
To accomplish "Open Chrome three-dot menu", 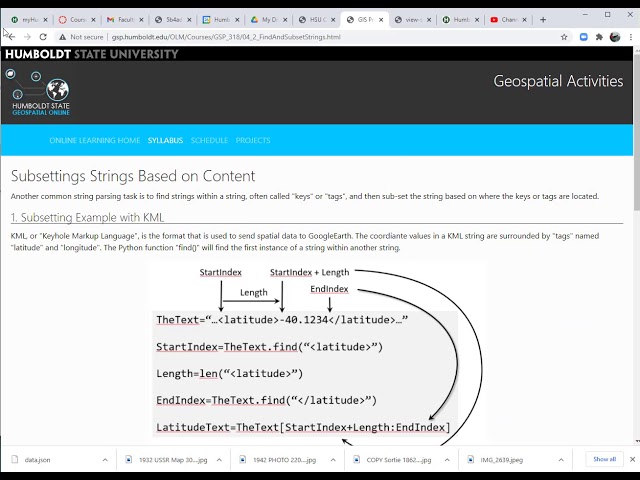I will coord(631,37).
